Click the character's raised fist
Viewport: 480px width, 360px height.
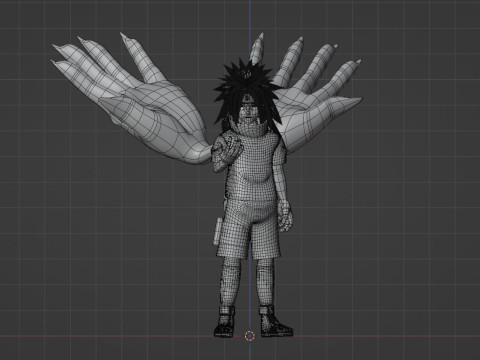click(227, 151)
